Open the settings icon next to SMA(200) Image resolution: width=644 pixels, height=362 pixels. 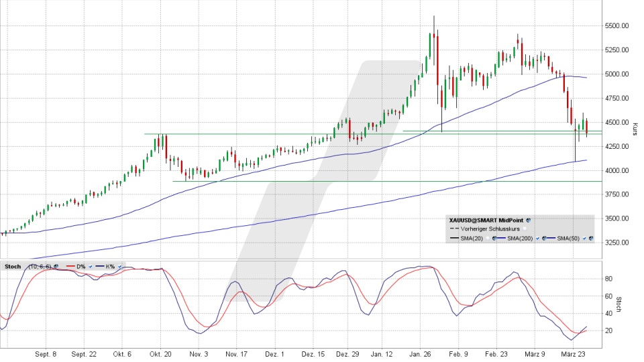point(543,239)
